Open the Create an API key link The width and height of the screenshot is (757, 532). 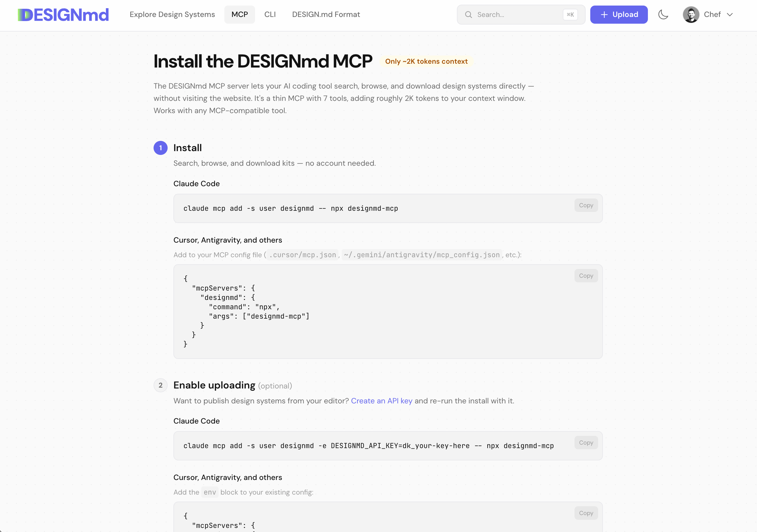pyautogui.click(x=381, y=401)
